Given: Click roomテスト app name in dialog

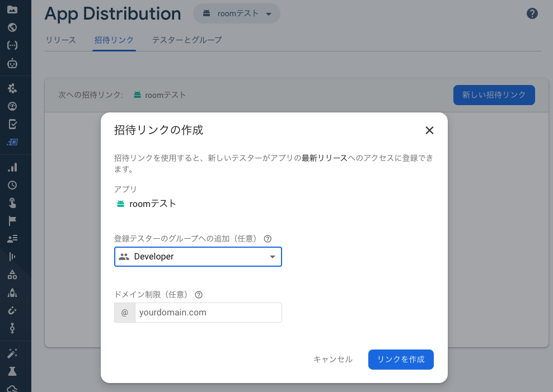Looking at the screenshot, I should pos(153,204).
